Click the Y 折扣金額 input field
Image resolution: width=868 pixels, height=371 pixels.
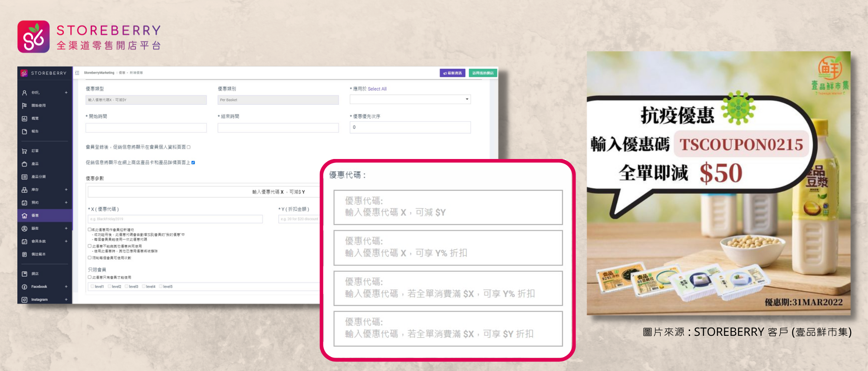[x=299, y=219]
